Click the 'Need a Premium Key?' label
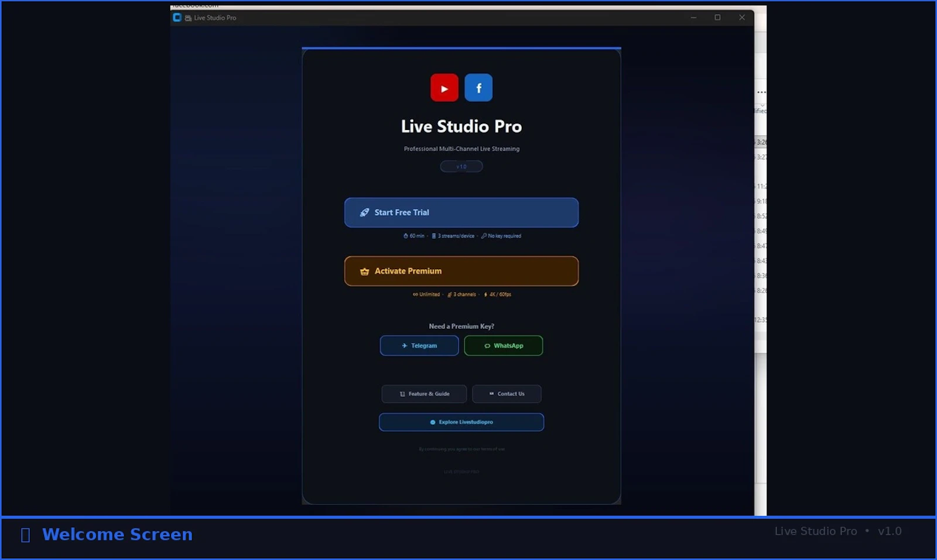This screenshot has height=560, width=937. 461,327
